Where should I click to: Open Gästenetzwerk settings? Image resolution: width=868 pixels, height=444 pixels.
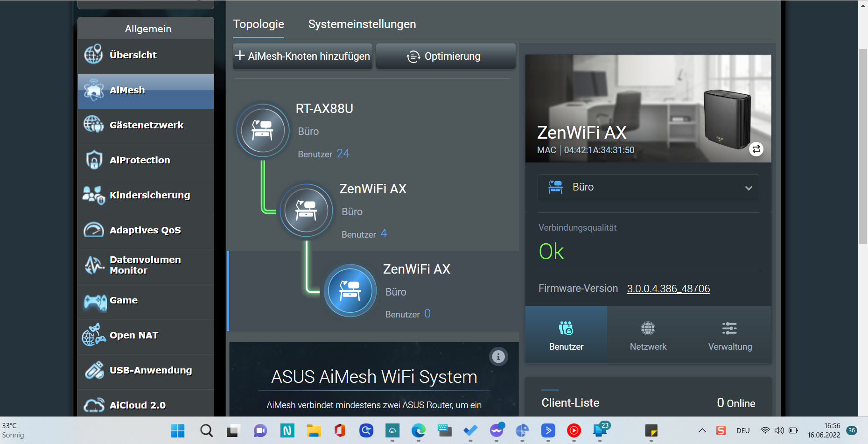tap(146, 126)
